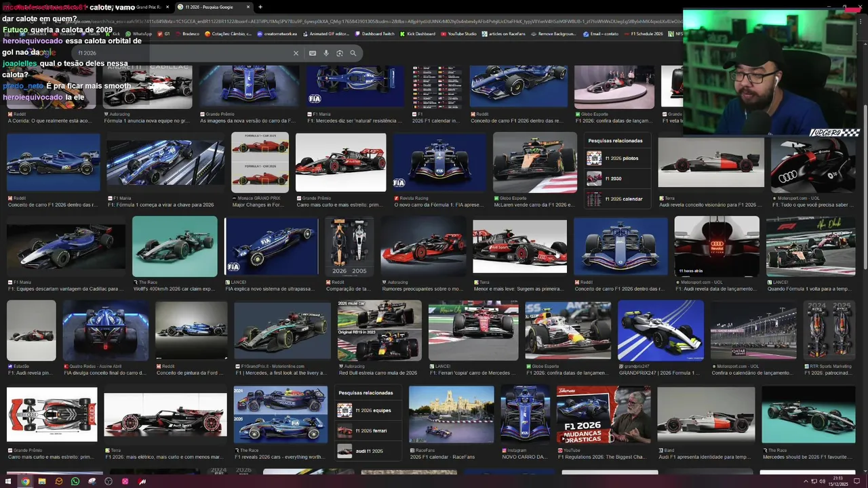Click the system clock showing 21:13
The width and height of the screenshot is (868, 488).
pyautogui.click(x=838, y=481)
